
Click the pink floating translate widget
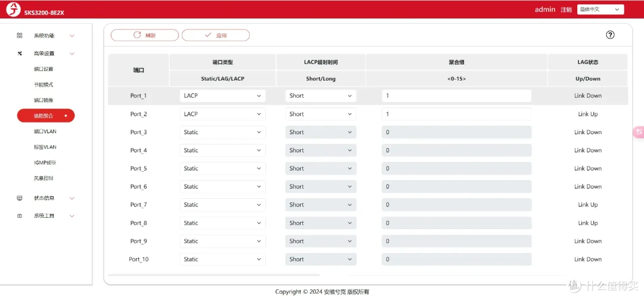[639, 132]
